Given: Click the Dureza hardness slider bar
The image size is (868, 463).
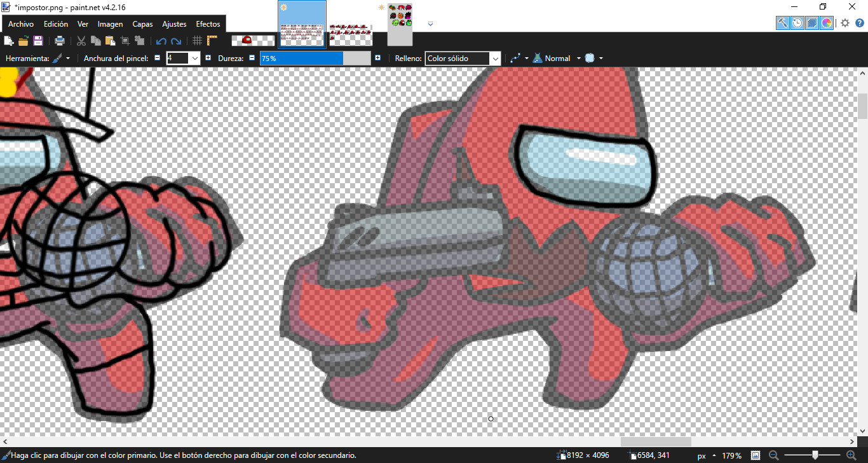Looking at the screenshot, I should [315, 59].
